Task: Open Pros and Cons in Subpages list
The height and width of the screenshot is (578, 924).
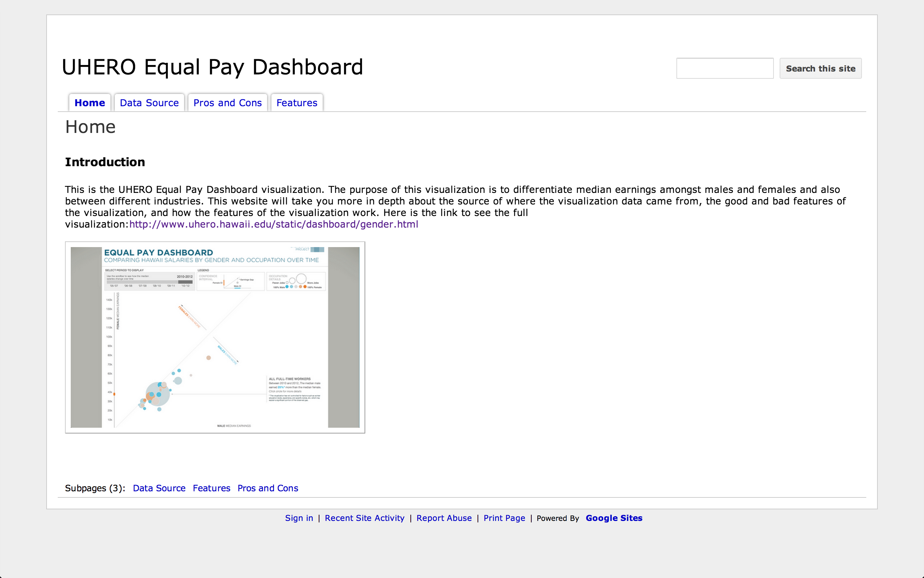Action: click(x=268, y=488)
